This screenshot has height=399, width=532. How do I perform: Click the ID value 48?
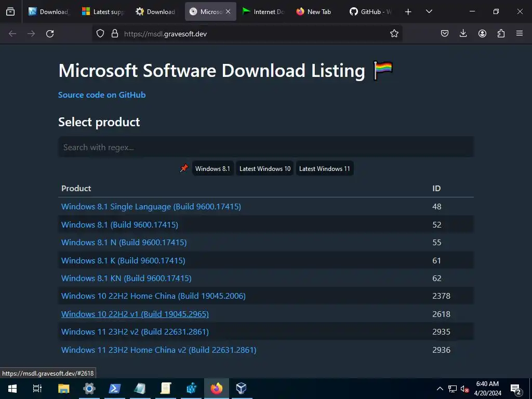point(436,207)
